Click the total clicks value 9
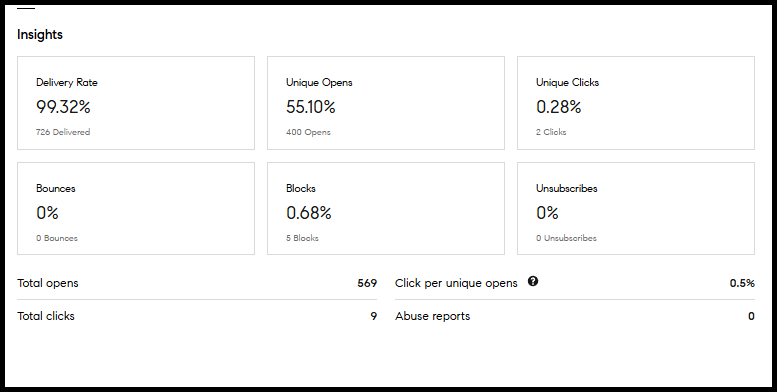 [x=374, y=316]
